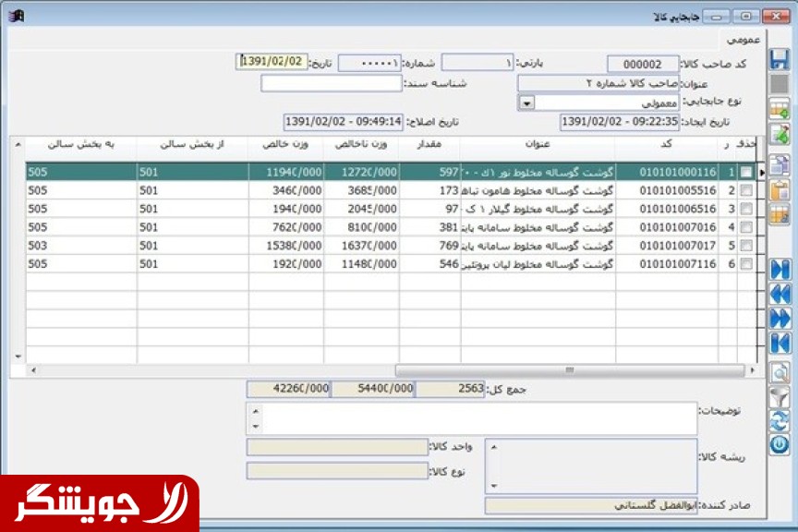Toggle the delete checkbox for row 6
Viewport: 798px width, 532px height.
(746, 264)
